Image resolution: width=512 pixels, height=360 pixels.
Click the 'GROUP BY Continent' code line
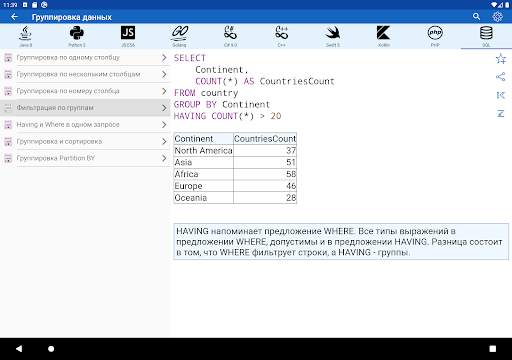pyautogui.click(x=222, y=105)
